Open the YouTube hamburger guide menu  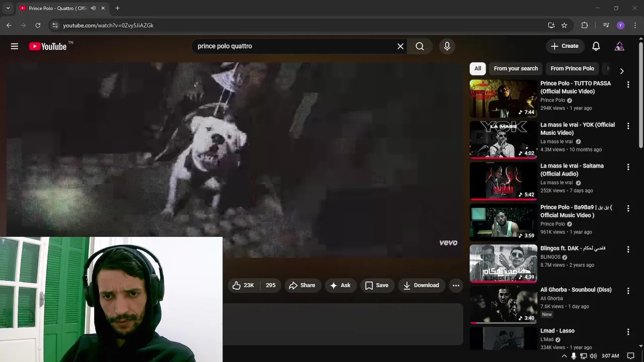tap(15, 46)
